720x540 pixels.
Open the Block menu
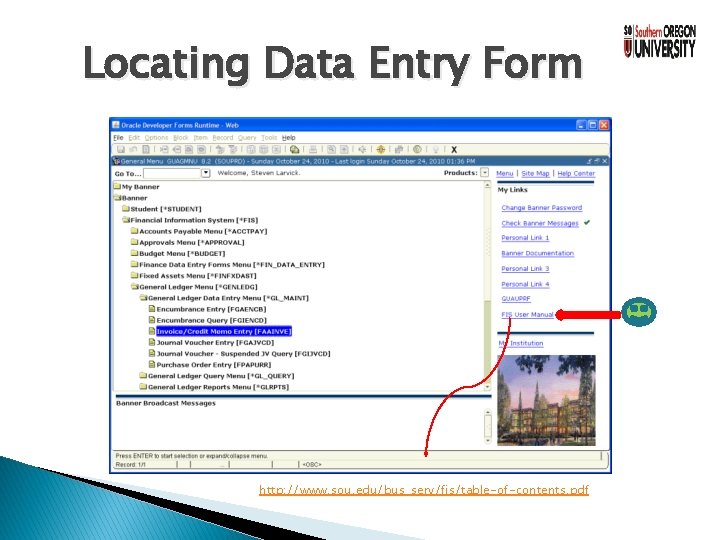[x=180, y=137]
